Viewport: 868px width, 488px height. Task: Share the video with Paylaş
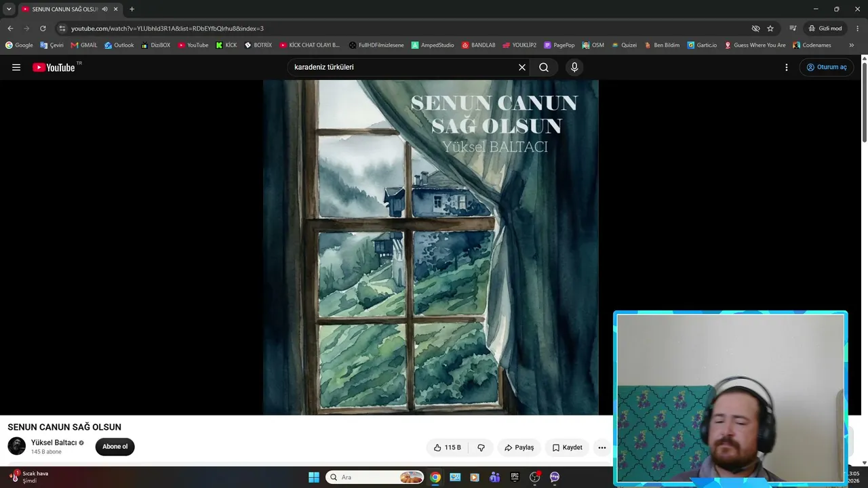point(519,447)
